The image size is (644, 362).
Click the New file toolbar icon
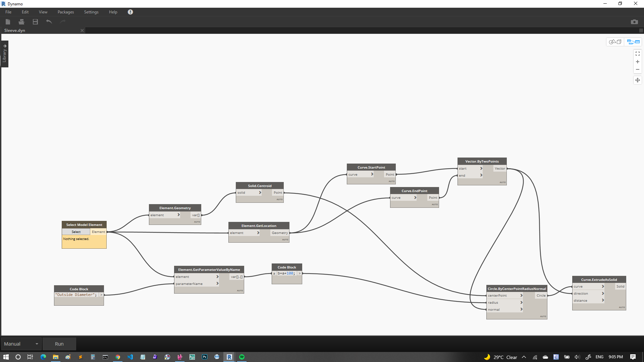pos(8,22)
